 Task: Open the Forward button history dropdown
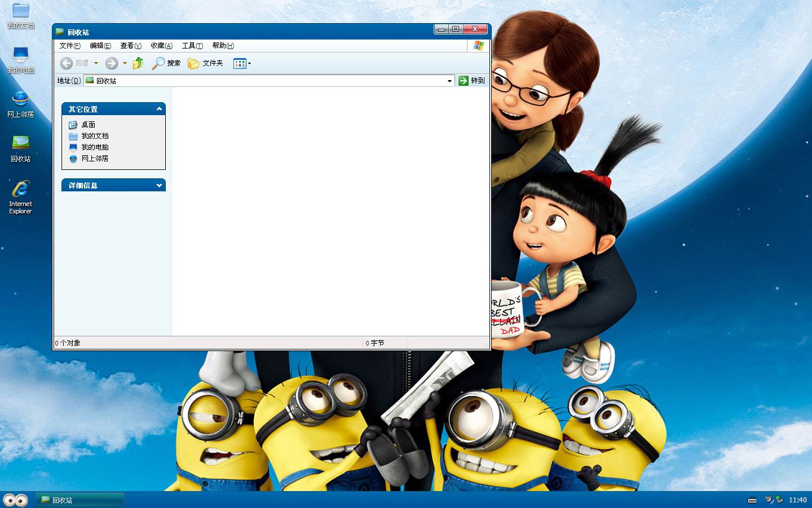pyautogui.click(x=125, y=63)
